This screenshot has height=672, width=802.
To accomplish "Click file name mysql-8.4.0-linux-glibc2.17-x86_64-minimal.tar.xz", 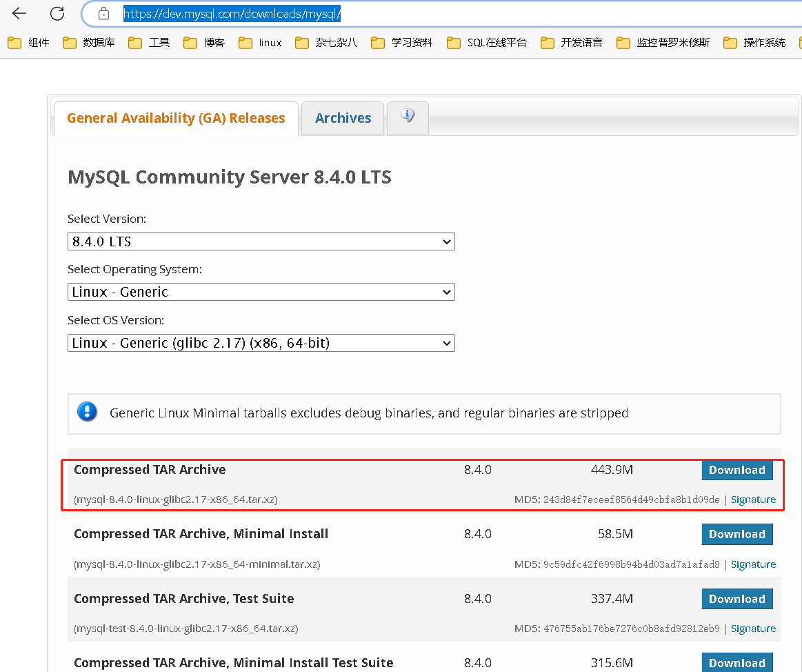I will [197, 564].
